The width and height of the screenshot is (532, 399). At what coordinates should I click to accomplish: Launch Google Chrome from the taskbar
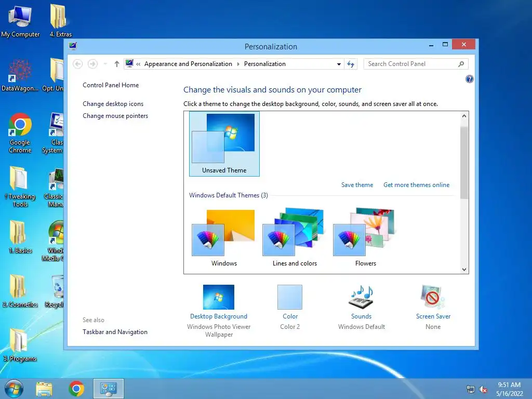click(x=76, y=389)
